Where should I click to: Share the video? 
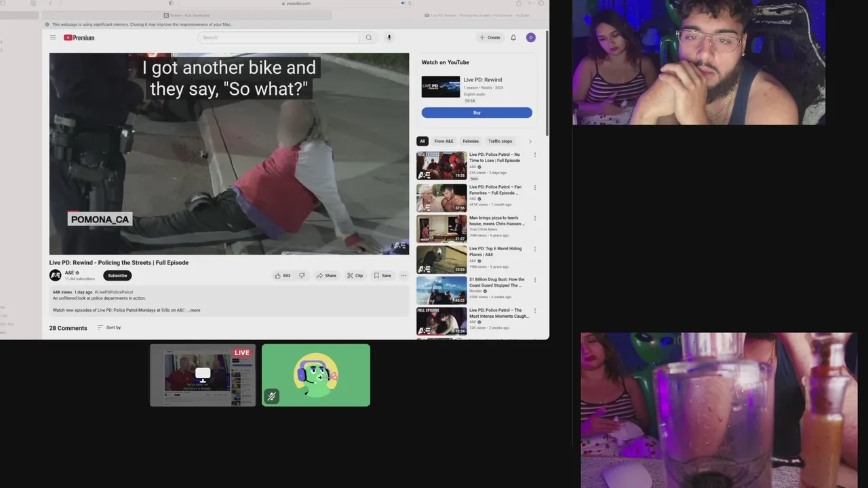tap(326, 275)
